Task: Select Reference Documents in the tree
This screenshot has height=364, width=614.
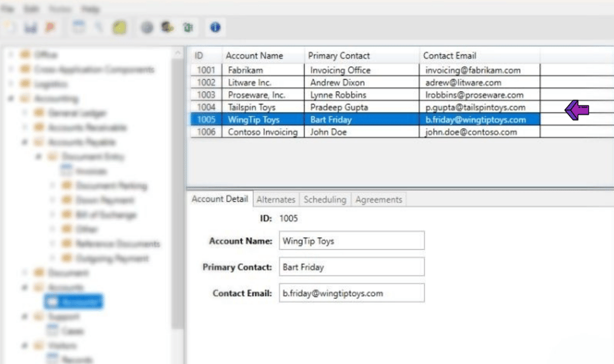Action: coord(117,243)
